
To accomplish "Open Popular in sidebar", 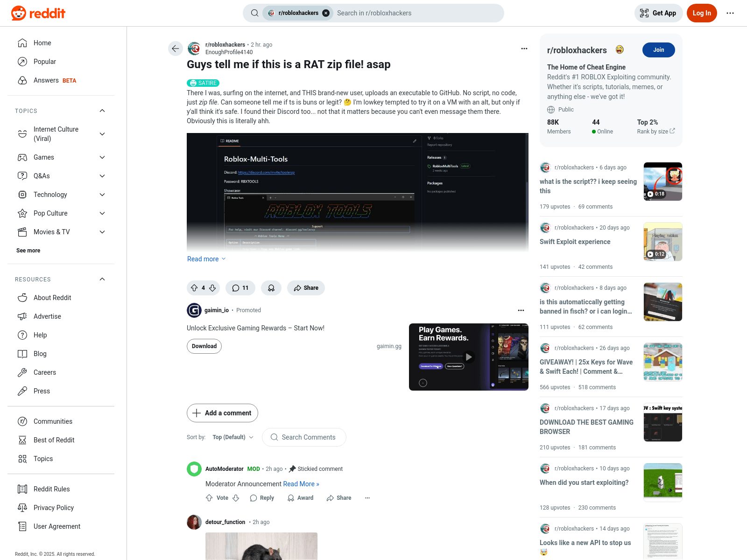I will coord(61,62).
